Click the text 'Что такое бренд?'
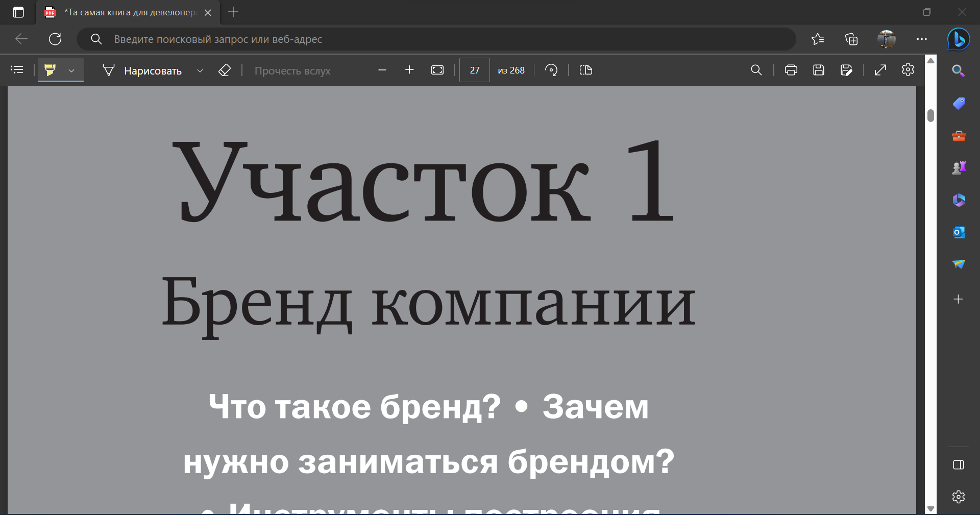 tap(355, 407)
